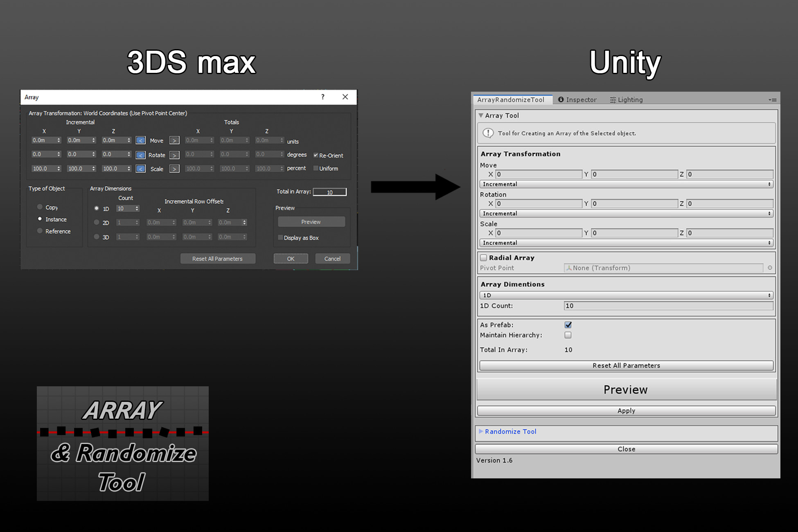
Task: Uncheck the Re-Orient checkbox
Action: tap(316, 155)
